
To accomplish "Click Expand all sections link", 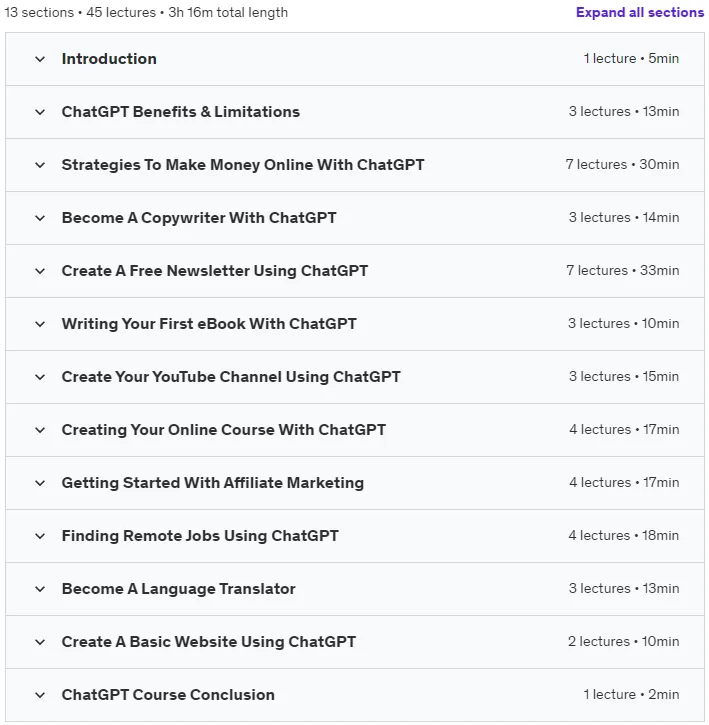I will 640,12.
